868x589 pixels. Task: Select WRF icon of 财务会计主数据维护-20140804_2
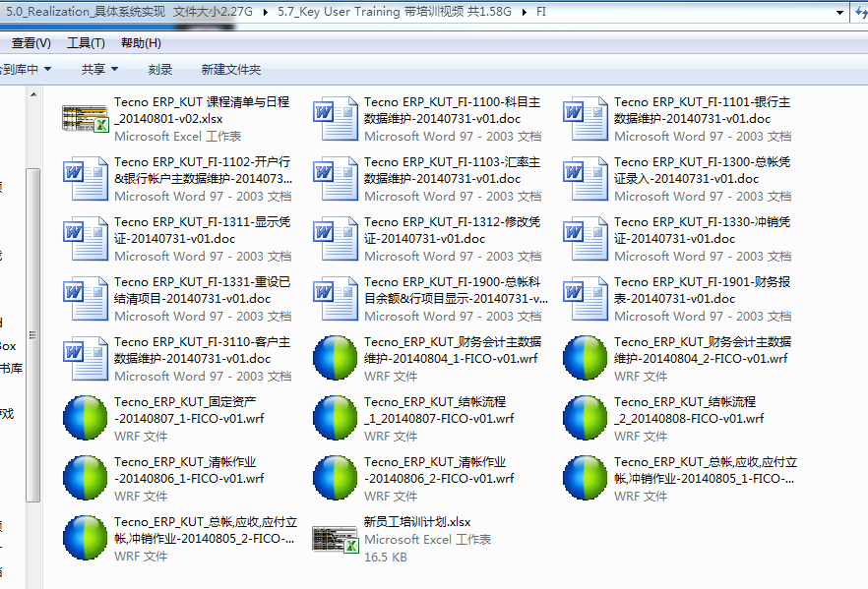point(586,358)
